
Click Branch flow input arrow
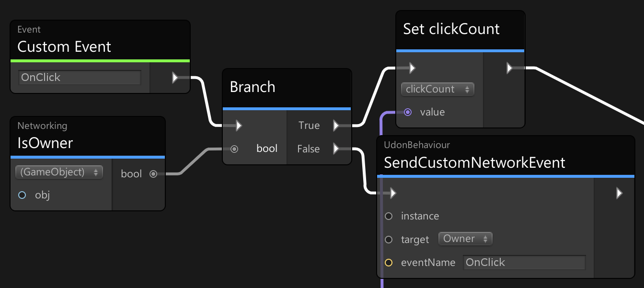click(239, 126)
